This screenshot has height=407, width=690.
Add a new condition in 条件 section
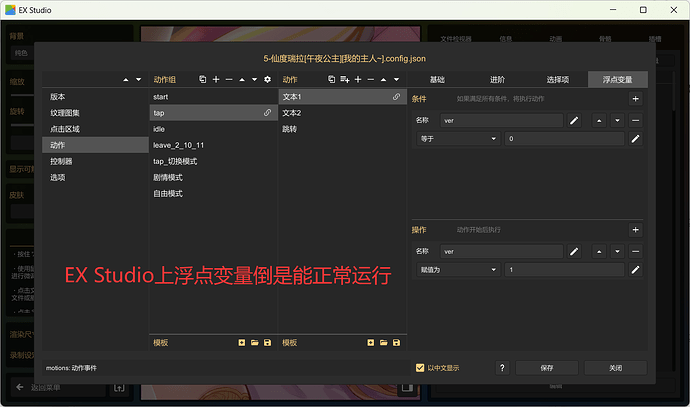coord(635,99)
